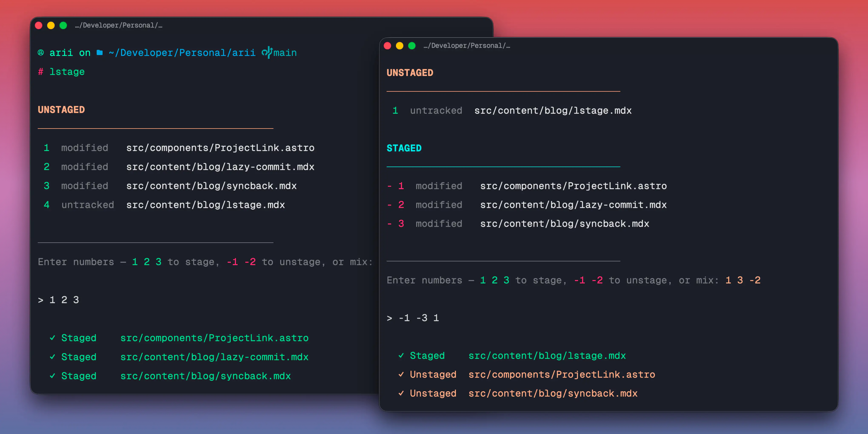Click pink staged number 2 in right terminal
868x434 pixels.
401,204
